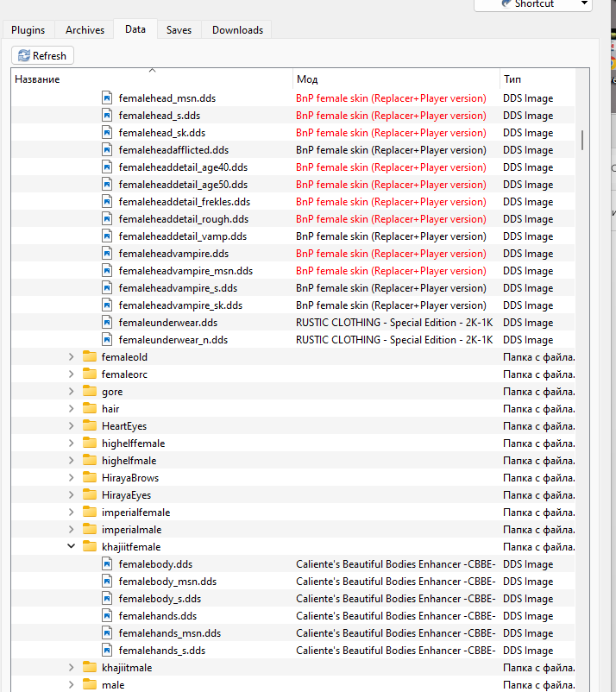Switch to the Plugins tab
The width and height of the screenshot is (616, 692).
[28, 30]
